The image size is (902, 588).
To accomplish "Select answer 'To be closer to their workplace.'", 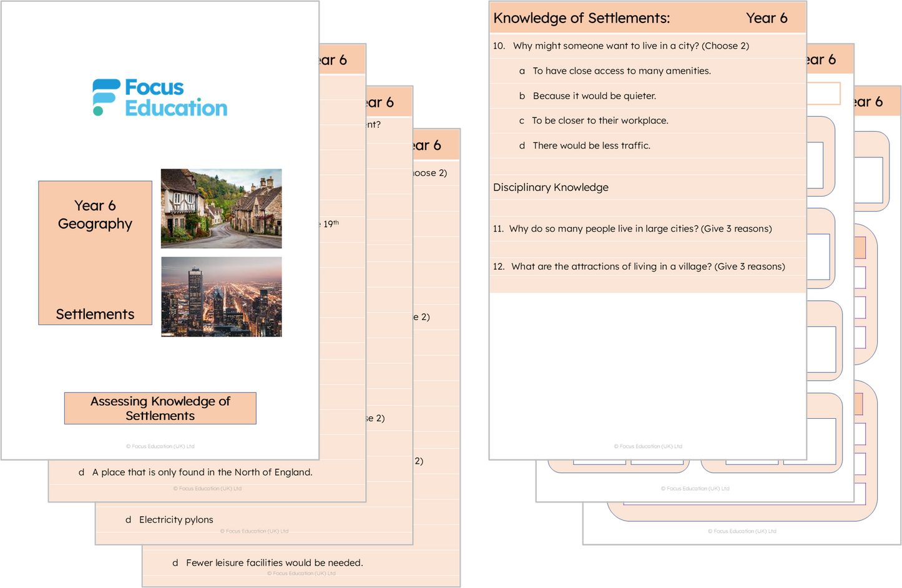I will click(600, 120).
